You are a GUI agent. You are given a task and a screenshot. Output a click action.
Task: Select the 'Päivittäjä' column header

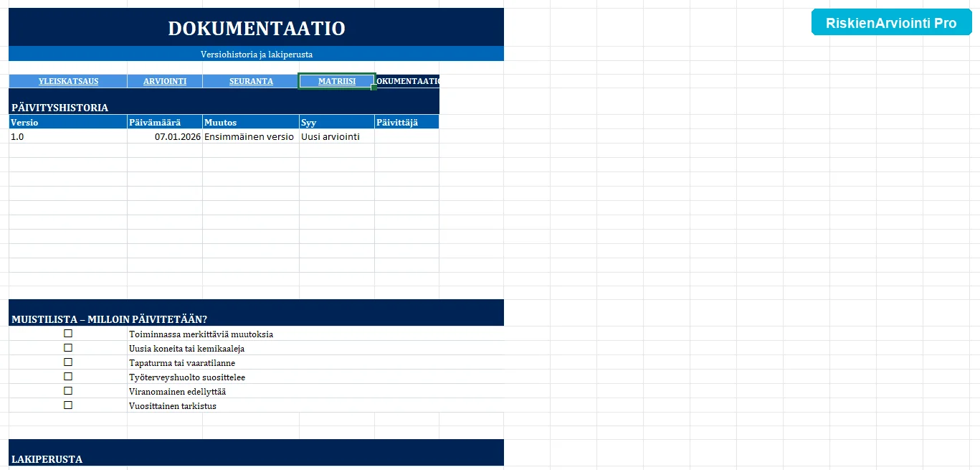click(x=407, y=122)
